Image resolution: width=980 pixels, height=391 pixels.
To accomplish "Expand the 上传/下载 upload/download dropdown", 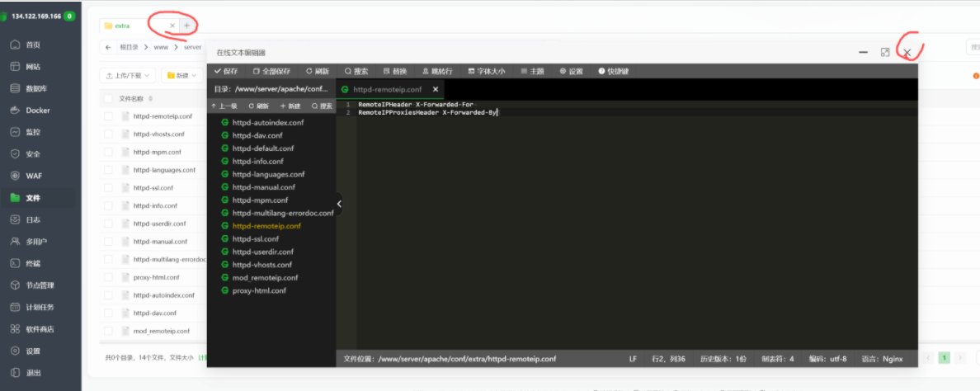I will pos(128,76).
